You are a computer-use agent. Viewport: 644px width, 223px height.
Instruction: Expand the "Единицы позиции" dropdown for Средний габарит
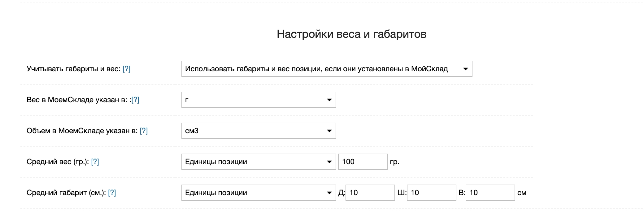(x=259, y=193)
